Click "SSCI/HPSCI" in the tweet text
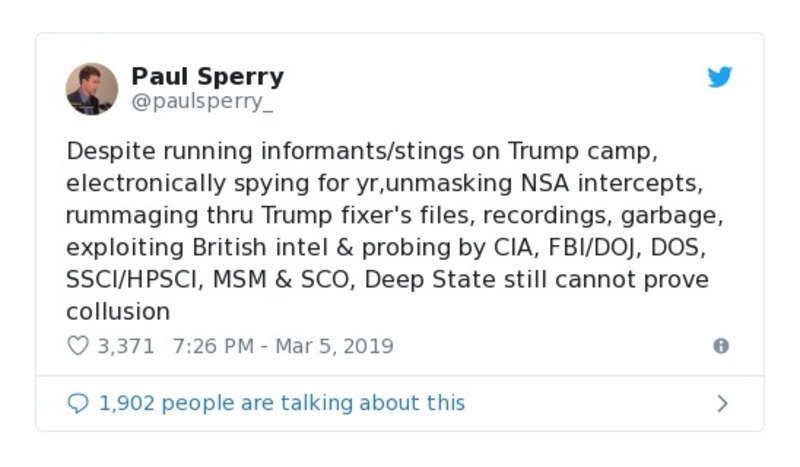The width and height of the screenshot is (800, 467). point(133,280)
